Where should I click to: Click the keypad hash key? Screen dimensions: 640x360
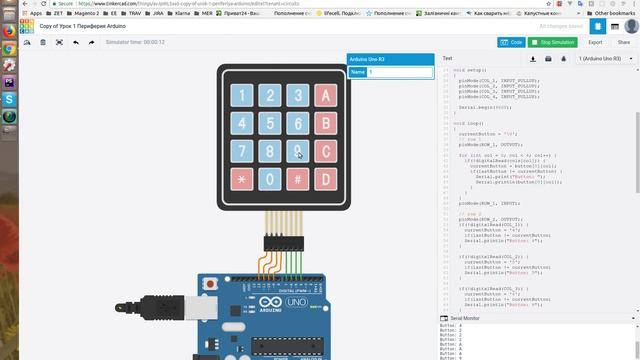298,179
